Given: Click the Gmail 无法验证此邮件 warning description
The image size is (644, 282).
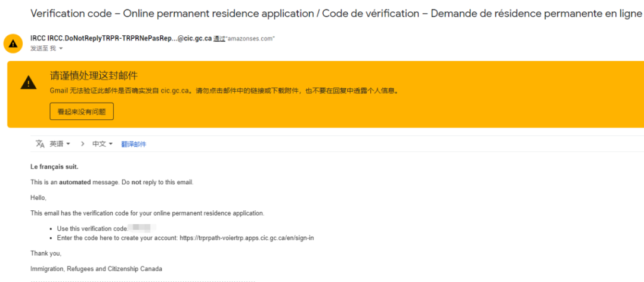Looking at the screenshot, I should 224,91.
